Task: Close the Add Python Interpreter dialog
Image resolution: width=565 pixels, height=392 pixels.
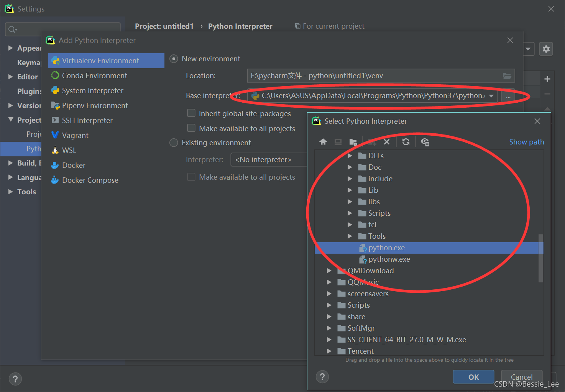Action: point(510,40)
